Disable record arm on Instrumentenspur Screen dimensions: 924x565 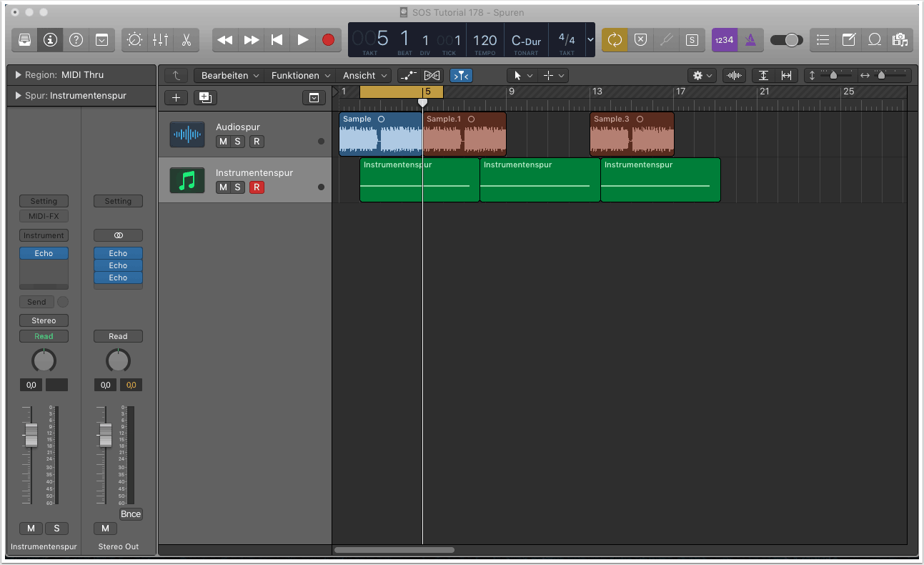pos(257,187)
